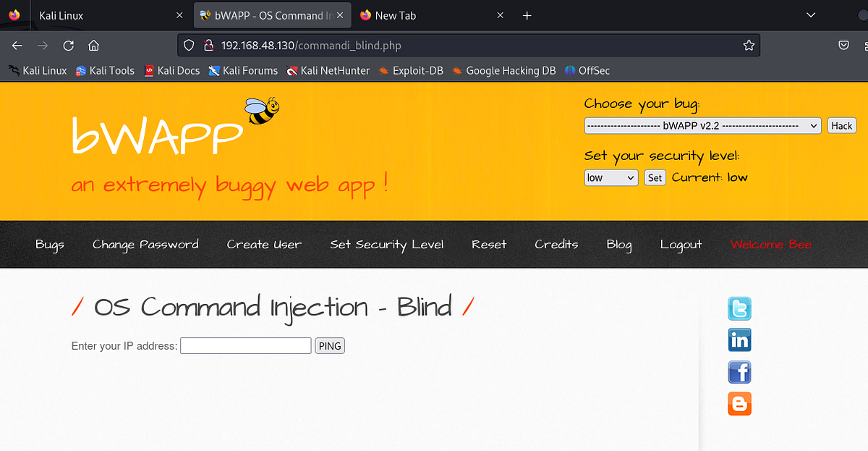Toggle tracking protection via the shield icon
The width and height of the screenshot is (868, 451).
pos(188,44)
